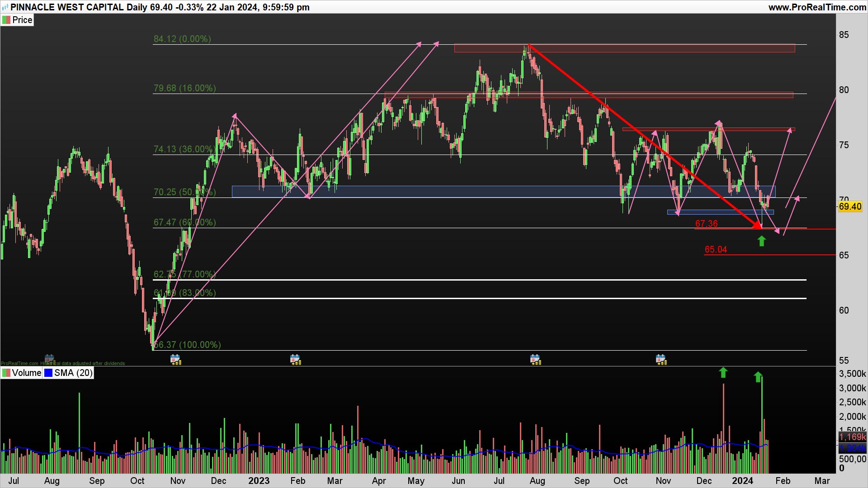The height and width of the screenshot is (488, 868).
Task: Click the 60 value on price axis
Action: coord(844,310)
